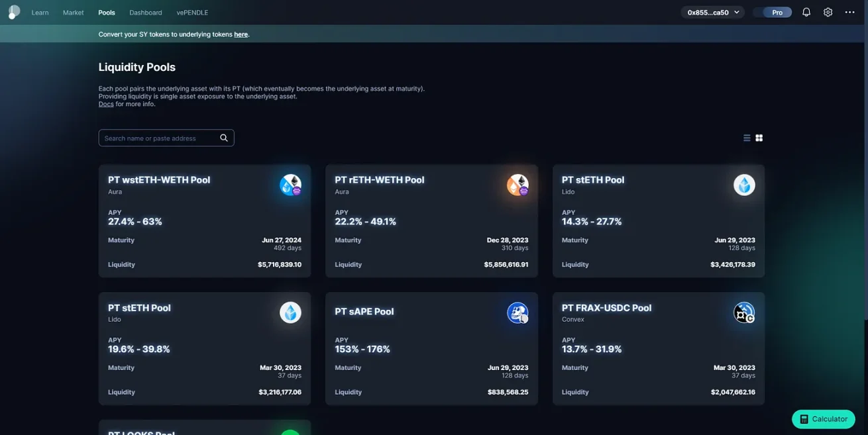Expand the wallet address 0x855...ca50 dropdown
The height and width of the screenshot is (435, 868).
tap(713, 12)
